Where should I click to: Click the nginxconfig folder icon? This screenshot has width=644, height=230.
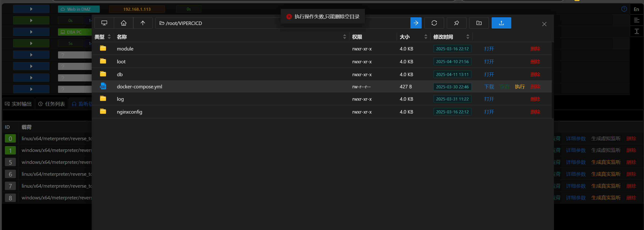(x=103, y=111)
